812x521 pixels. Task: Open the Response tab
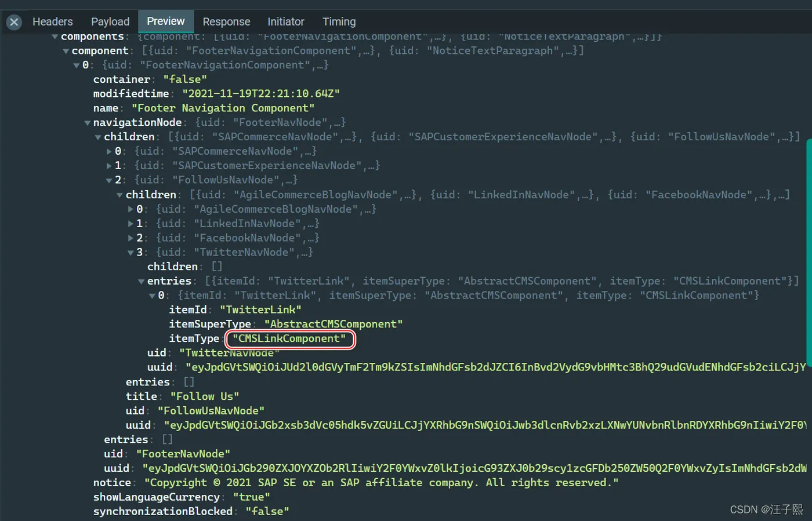point(226,21)
